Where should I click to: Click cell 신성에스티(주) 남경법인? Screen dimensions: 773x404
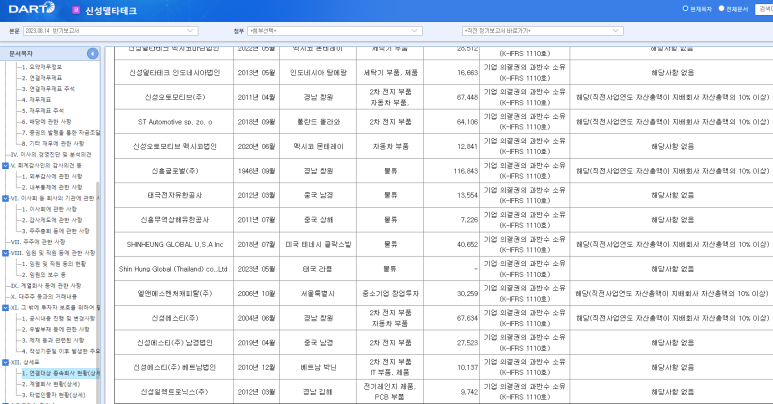point(175,343)
